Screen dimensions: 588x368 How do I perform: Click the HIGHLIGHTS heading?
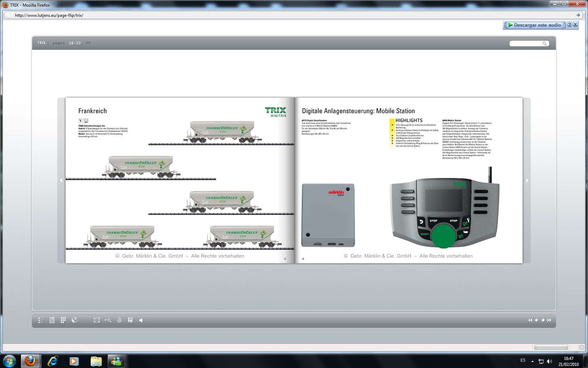(409, 121)
